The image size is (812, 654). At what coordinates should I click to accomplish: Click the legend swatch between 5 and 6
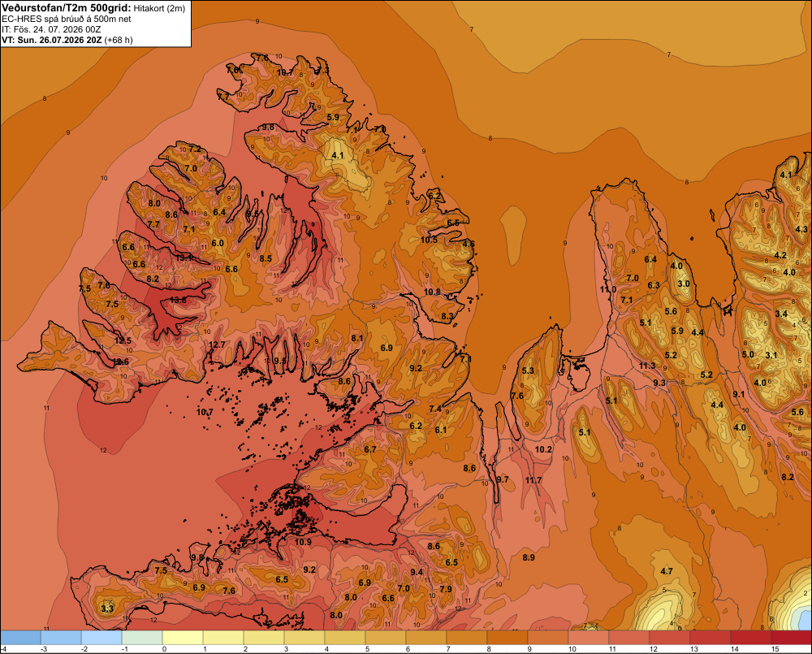(x=386, y=638)
